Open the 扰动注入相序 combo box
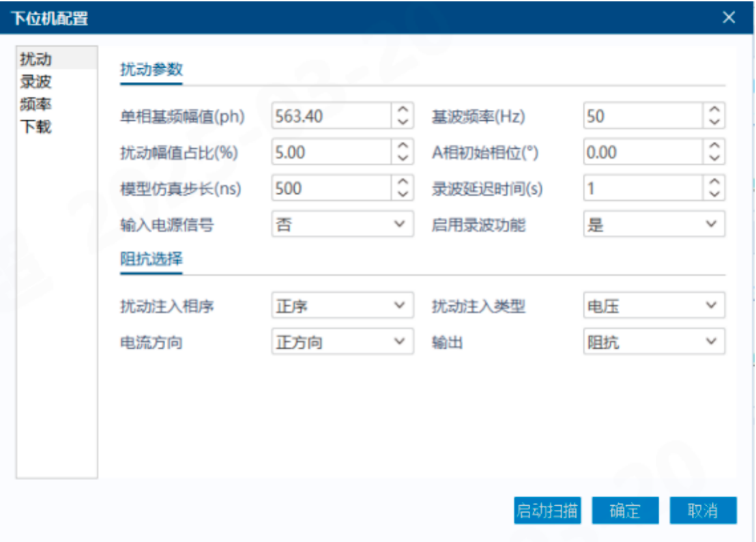 (x=343, y=306)
